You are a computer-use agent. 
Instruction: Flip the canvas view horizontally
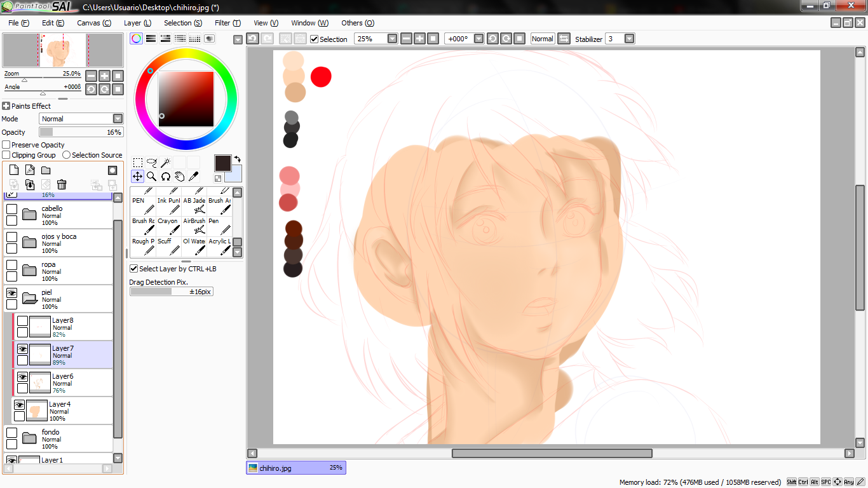pos(564,39)
